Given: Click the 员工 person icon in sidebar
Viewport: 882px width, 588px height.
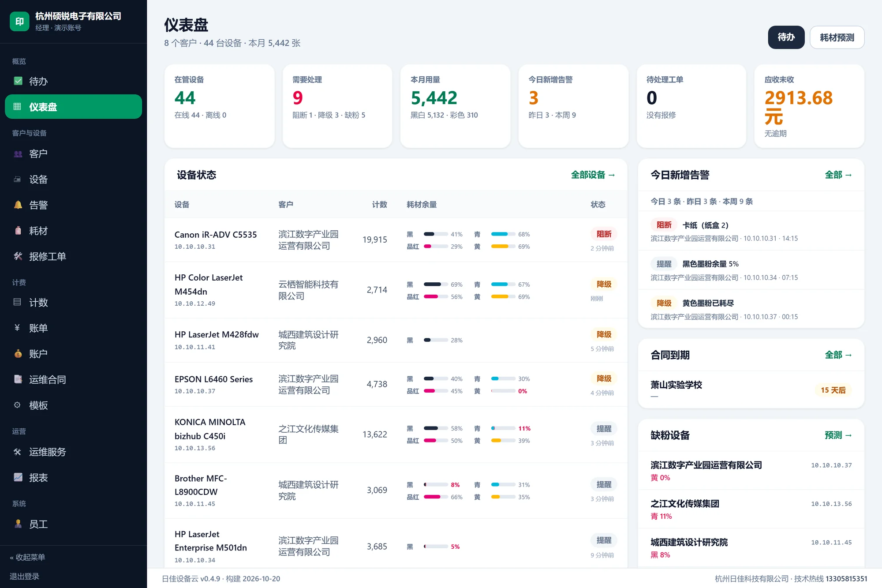Looking at the screenshot, I should tap(18, 524).
